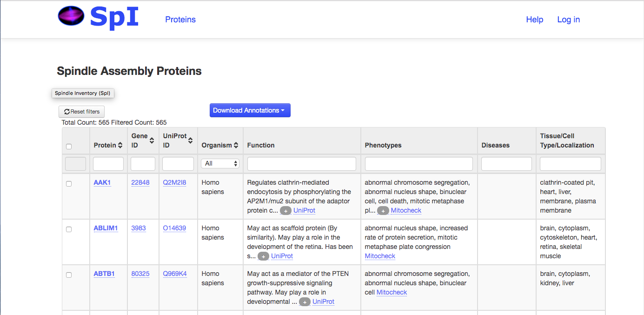Follow UniProt link in AAK1 function
The height and width of the screenshot is (315, 644).
click(304, 210)
